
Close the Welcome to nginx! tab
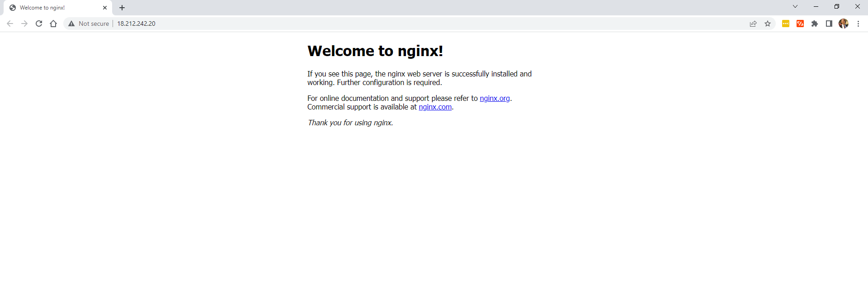[105, 8]
